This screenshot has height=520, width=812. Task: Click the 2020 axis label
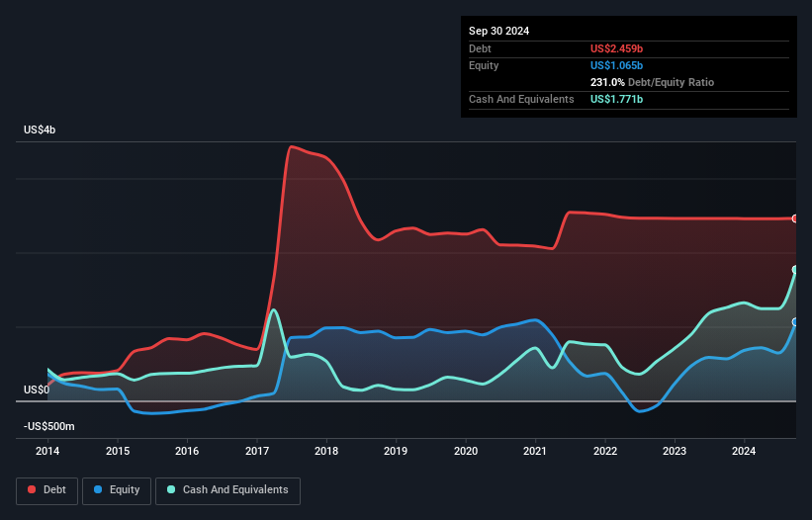click(x=466, y=451)
